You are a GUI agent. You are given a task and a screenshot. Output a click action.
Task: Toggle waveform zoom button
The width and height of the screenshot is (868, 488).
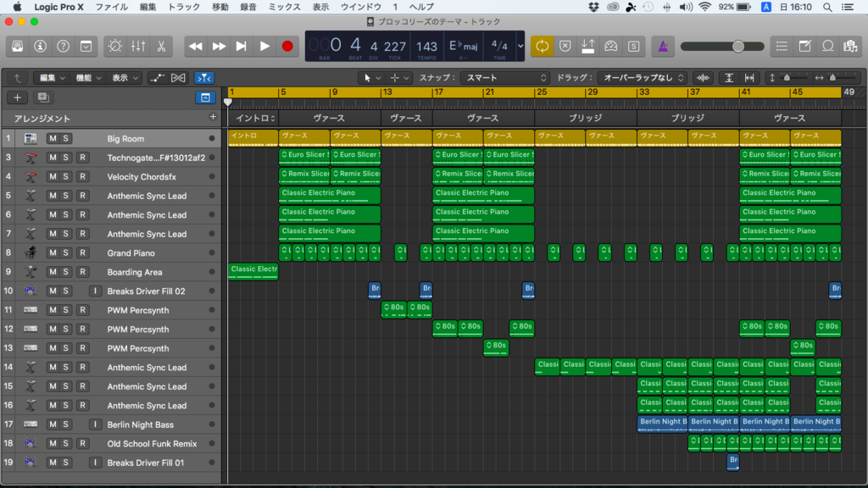click(703, 78)
